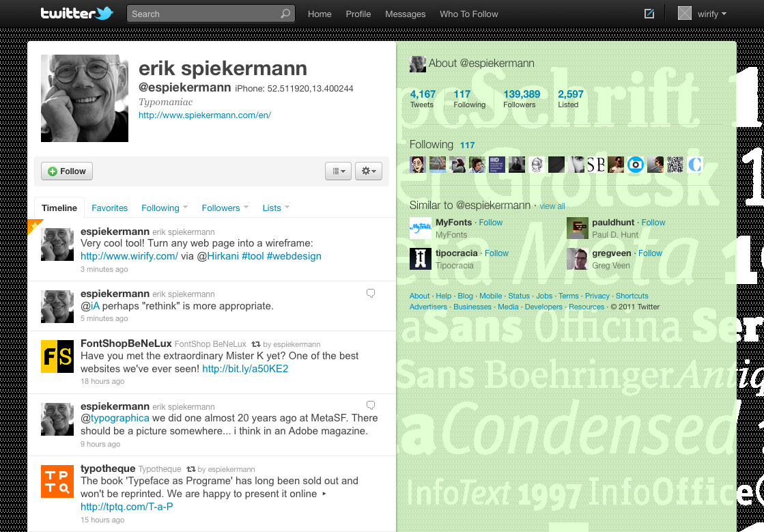Click the QR code avatar in Following row
This screenshot has width=764, height=532.
coord(675,165)
